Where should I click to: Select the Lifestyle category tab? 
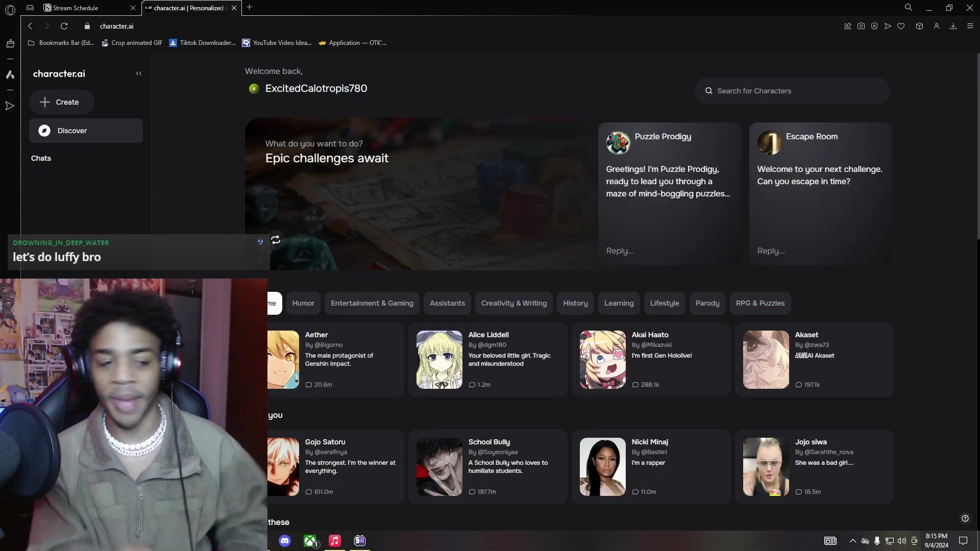tap(665, 303)
